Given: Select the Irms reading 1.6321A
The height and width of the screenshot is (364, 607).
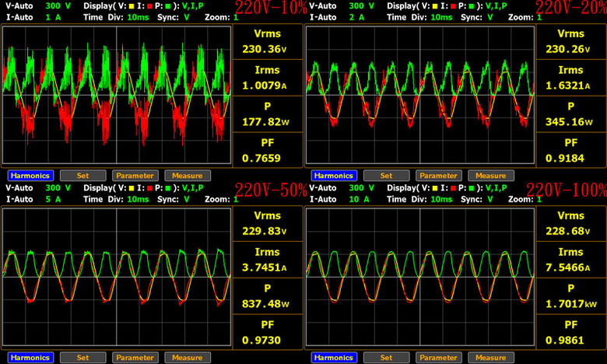Looking at the screenshot, I should (x=567, y=86).
